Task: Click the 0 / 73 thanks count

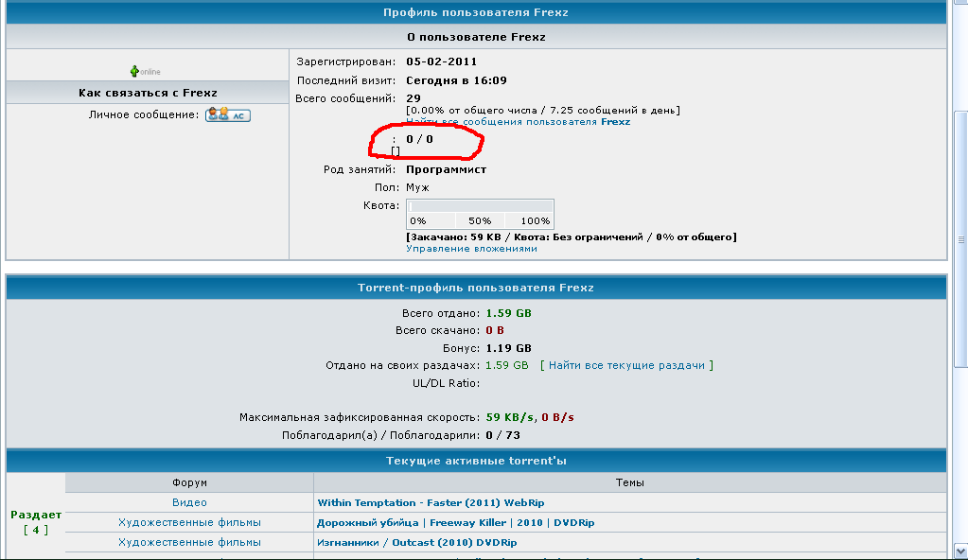Action: point(502,435)
